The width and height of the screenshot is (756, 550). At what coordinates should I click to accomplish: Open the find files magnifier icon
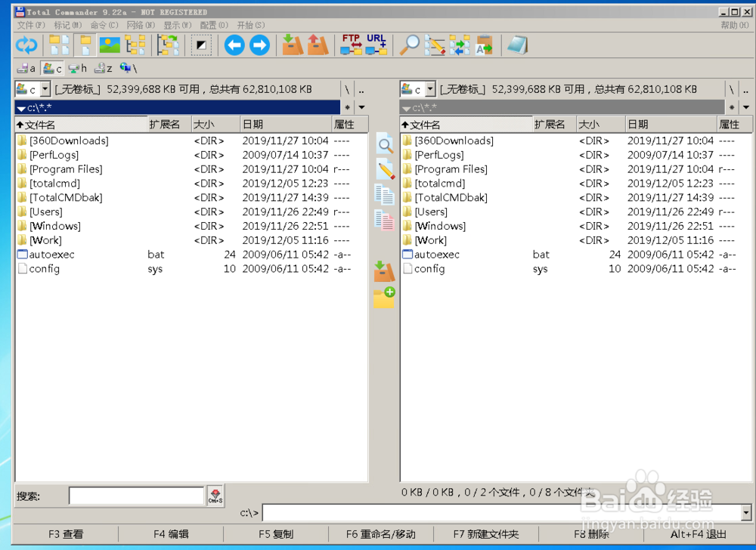click(x=409, y=45)
